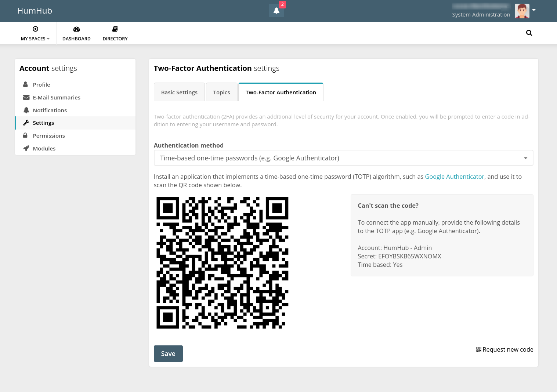Click the E-Mail Summaries envelope icon
557x392 pixels.
[26, 97]
